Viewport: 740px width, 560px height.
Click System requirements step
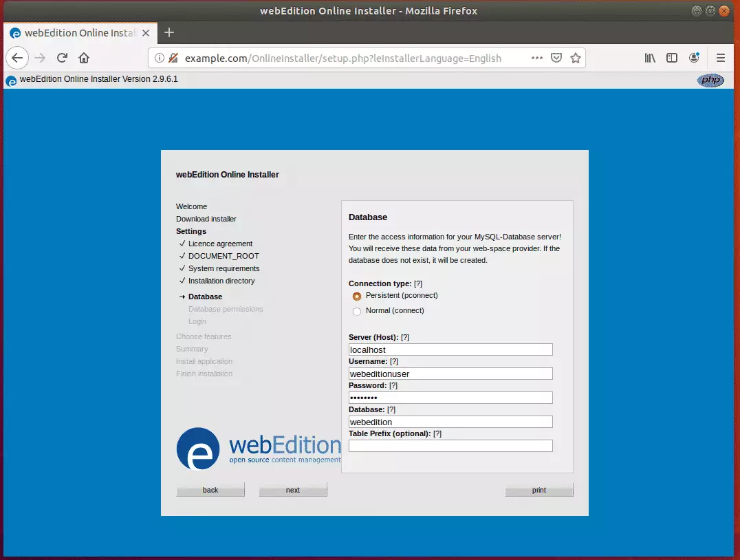pos(224,268)
